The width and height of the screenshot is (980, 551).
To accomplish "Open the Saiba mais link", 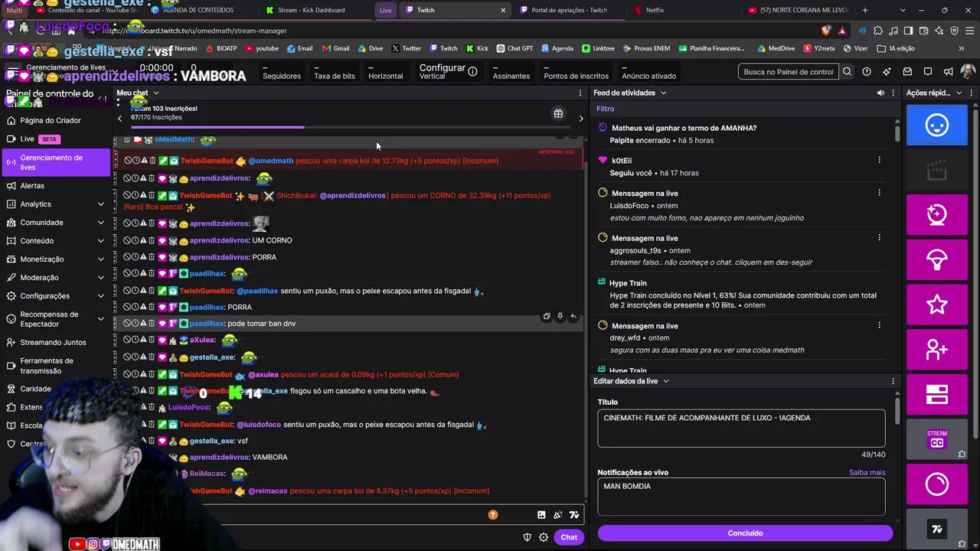I will pyautogui.click(x=867, y=473).
